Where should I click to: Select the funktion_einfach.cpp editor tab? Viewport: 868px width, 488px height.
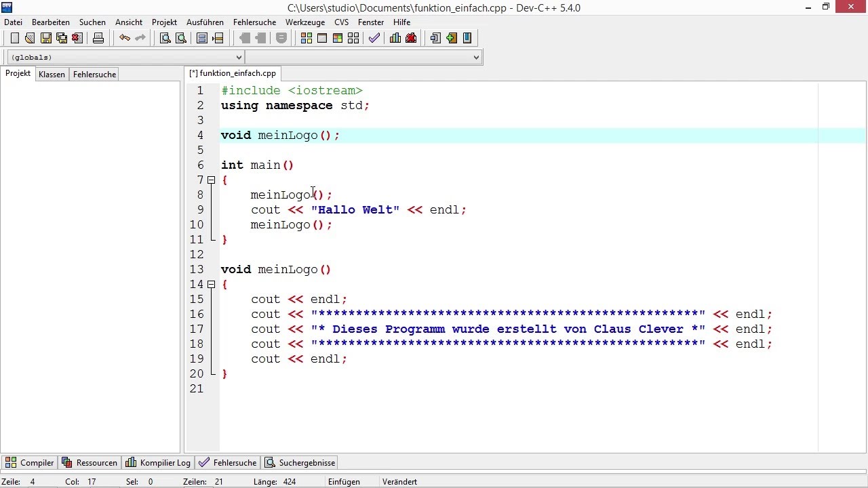coord(233,73)
